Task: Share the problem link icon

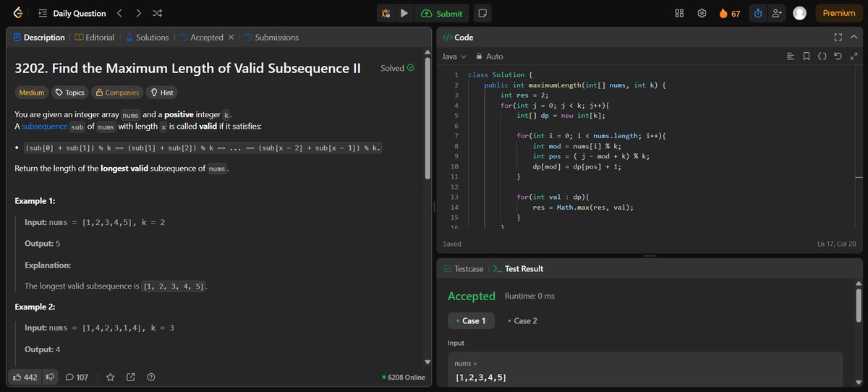Action: [x=131, y=377]
